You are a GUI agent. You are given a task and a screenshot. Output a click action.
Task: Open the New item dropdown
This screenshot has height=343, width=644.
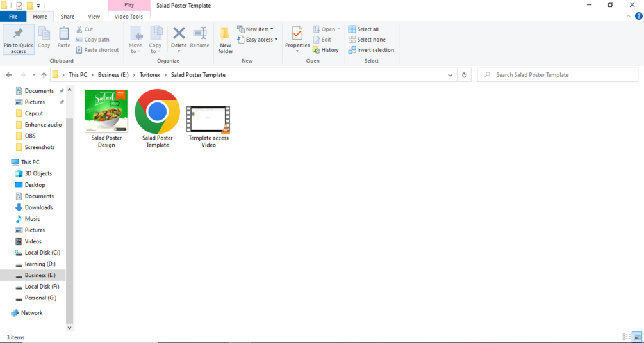(255, 29)
